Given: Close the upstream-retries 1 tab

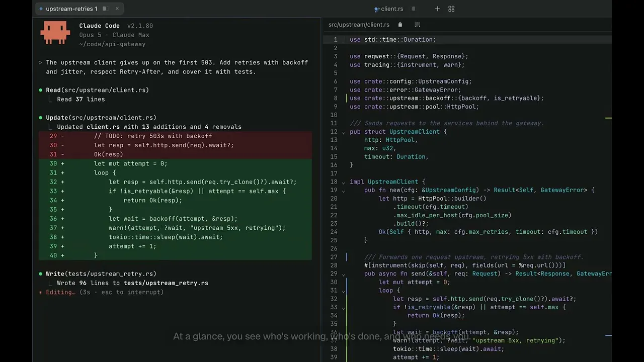Looking at the screenshot, I should click(x=117, y=9).
